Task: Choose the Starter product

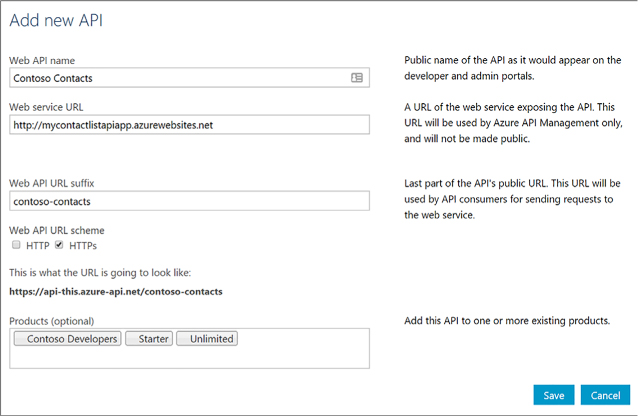Action: 149,339
